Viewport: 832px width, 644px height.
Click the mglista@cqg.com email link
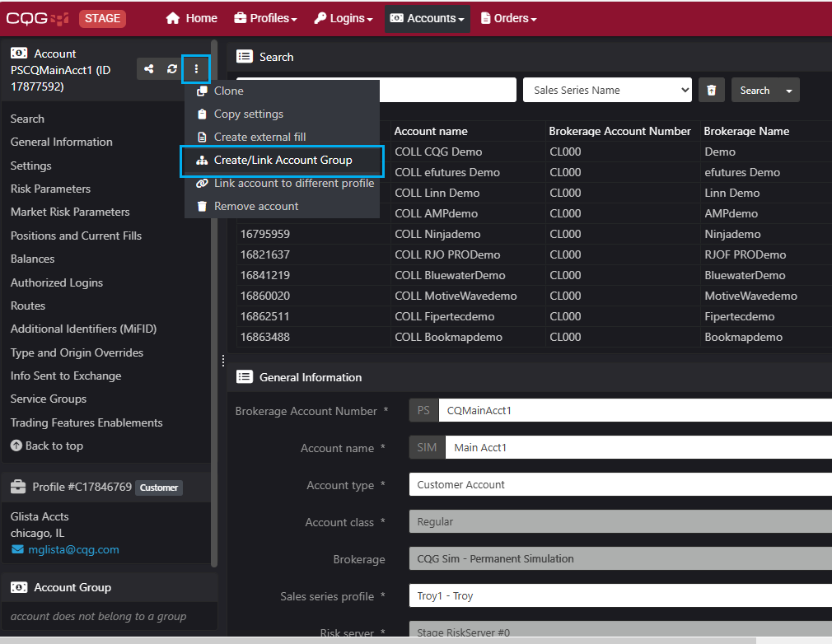(x=73, y=549)
